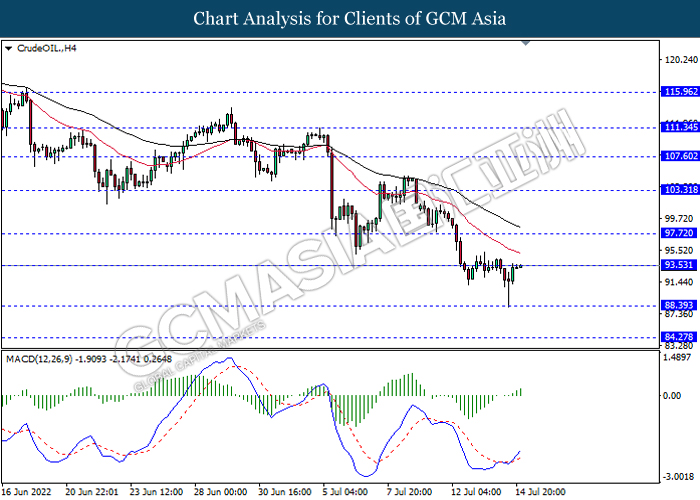700x500 pixels.
Task: Select the 88.393 support level label
Action: pos(679,305)
